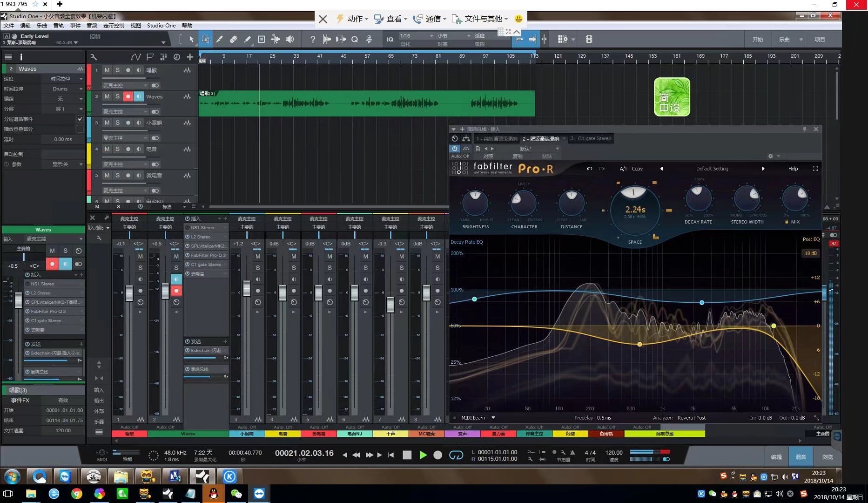
Task: Open the 文件 menu
Action: point(9,26)
